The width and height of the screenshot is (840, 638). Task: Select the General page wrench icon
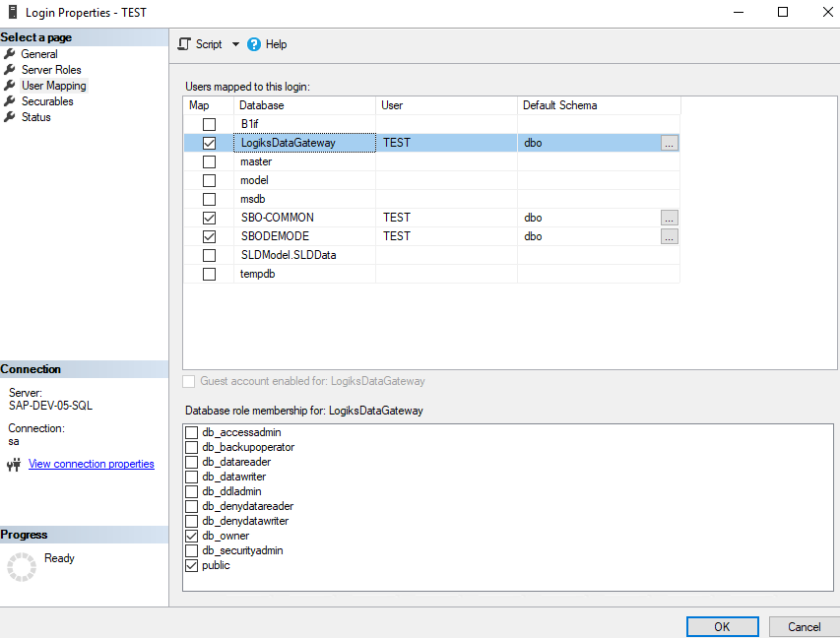(11, 54)
